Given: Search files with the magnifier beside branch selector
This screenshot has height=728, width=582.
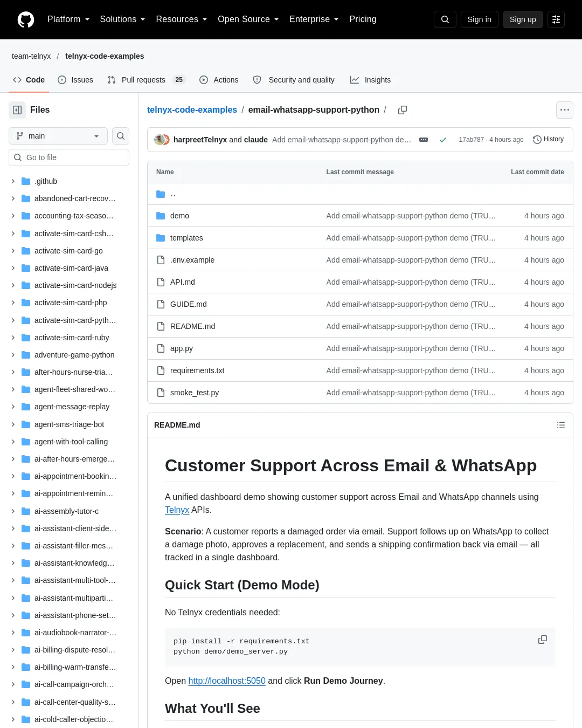Looking at the screenshot, I should [x=121, y=136].
